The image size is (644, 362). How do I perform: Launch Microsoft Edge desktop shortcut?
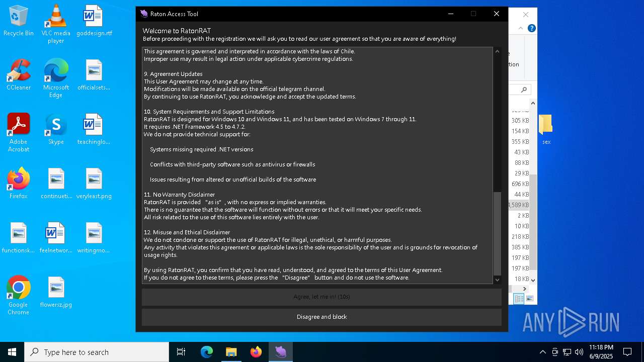pos(56,78)
